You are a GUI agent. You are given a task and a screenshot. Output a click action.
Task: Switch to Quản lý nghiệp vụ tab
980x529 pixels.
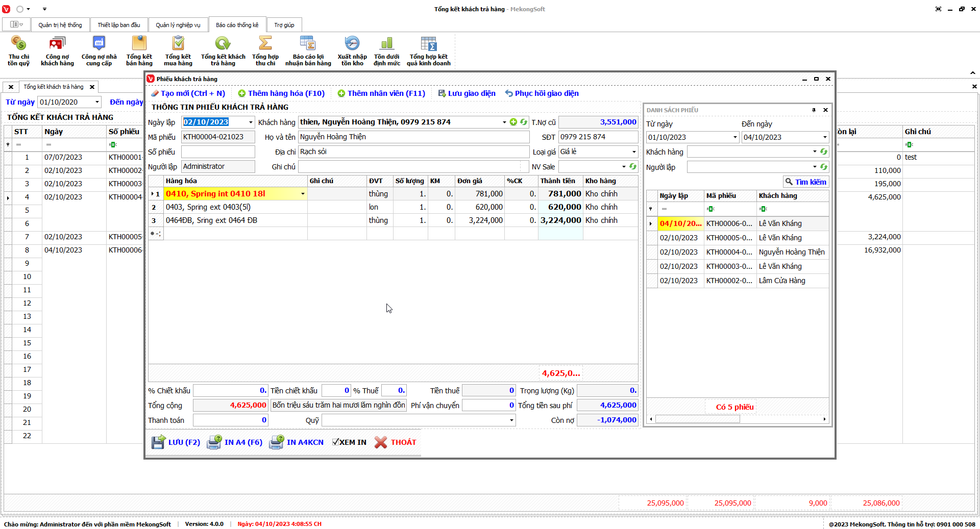tap(178, 25)
